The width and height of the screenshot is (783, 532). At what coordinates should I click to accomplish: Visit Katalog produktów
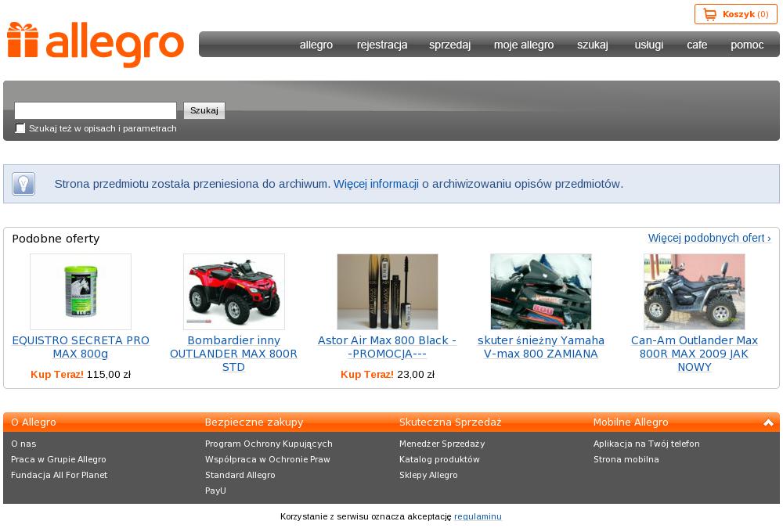[439, 459]
